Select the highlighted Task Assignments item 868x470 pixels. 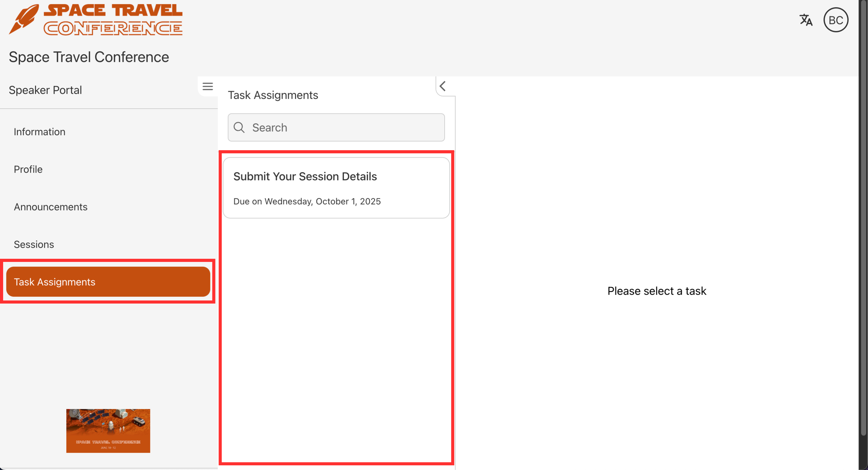coord(108,282)
